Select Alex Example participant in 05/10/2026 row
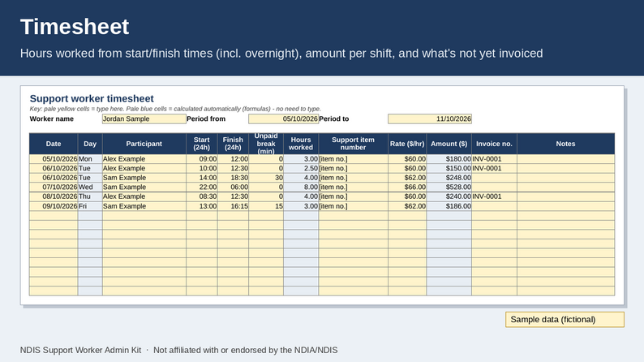The width and height of the screenshot is (644, 362). [x=144, y=159]
